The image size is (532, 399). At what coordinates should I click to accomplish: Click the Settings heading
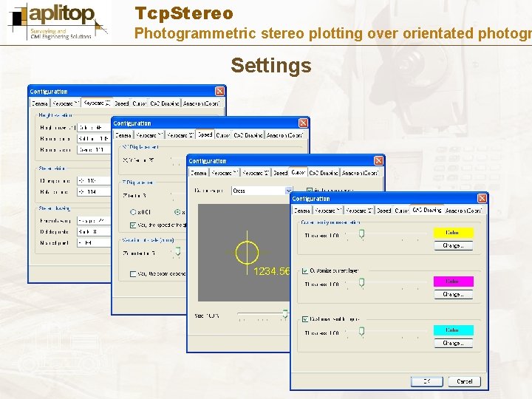tap(271, 65)
